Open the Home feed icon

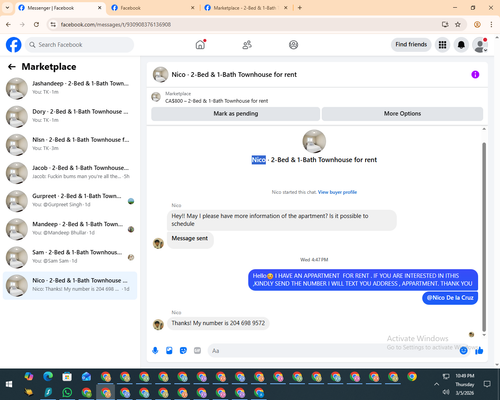(x=200, y=45)
